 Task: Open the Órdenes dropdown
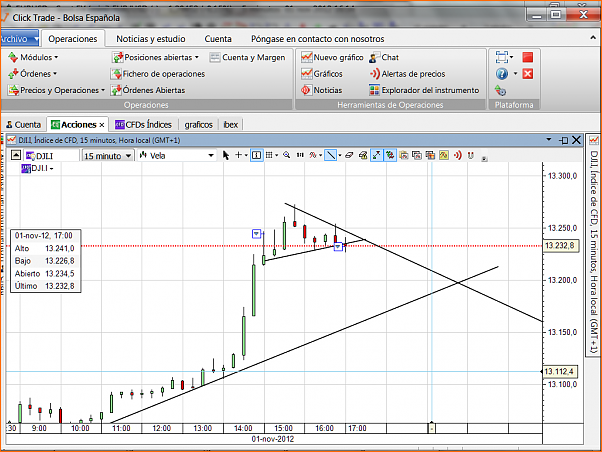click(32, 73)
